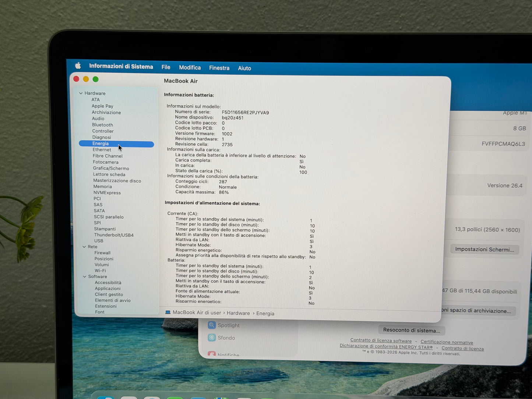Open the Finestra menu

pos(219,68)
